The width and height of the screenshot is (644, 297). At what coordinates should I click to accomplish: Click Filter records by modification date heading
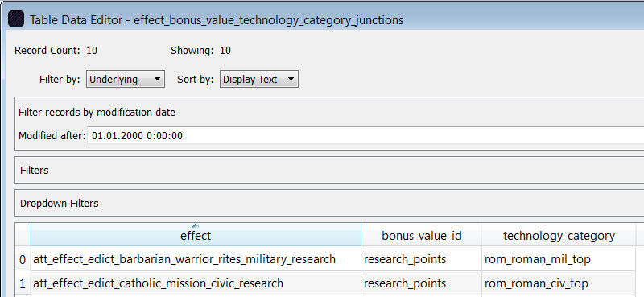click(x=97, y=112)
